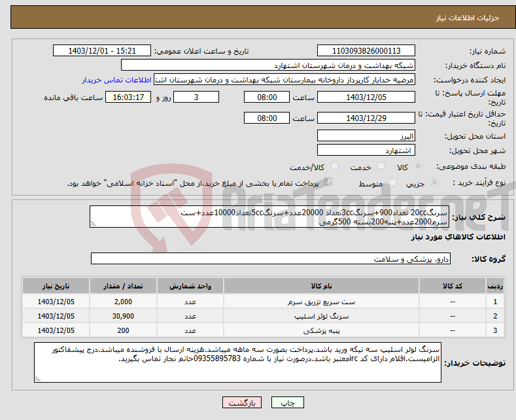Click the buyer name field شبکه بهداشت
The image size is (516, 420).
(268, 65)
